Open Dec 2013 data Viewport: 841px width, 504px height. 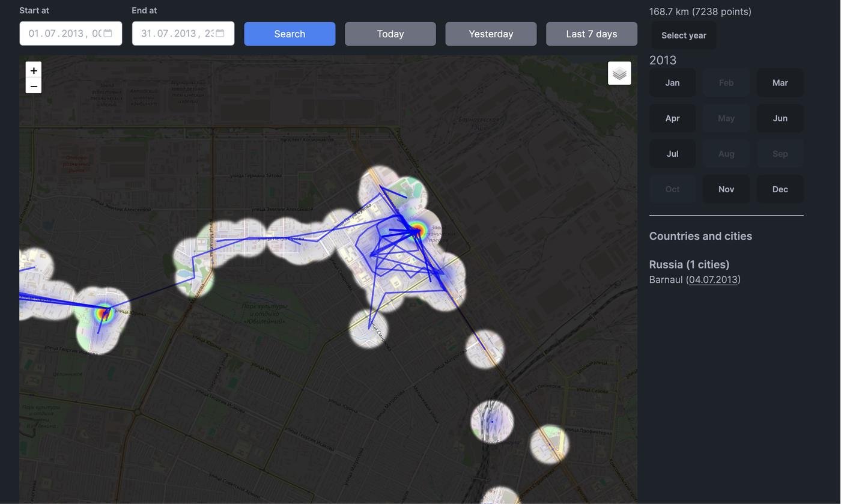point(780,189)
